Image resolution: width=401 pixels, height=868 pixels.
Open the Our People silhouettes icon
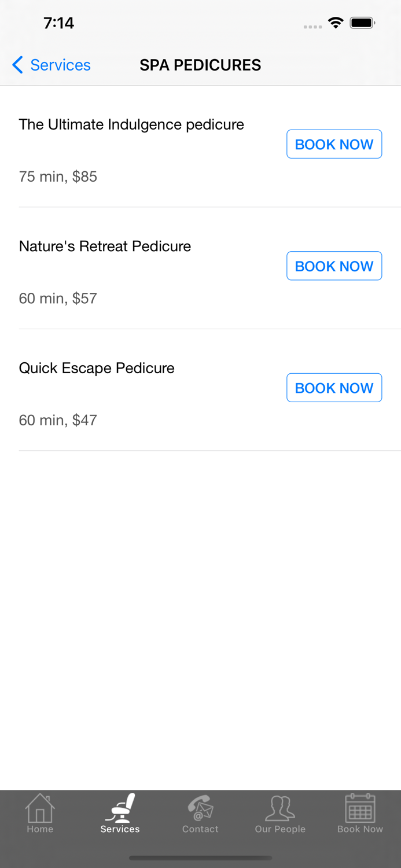click(280, 808)
